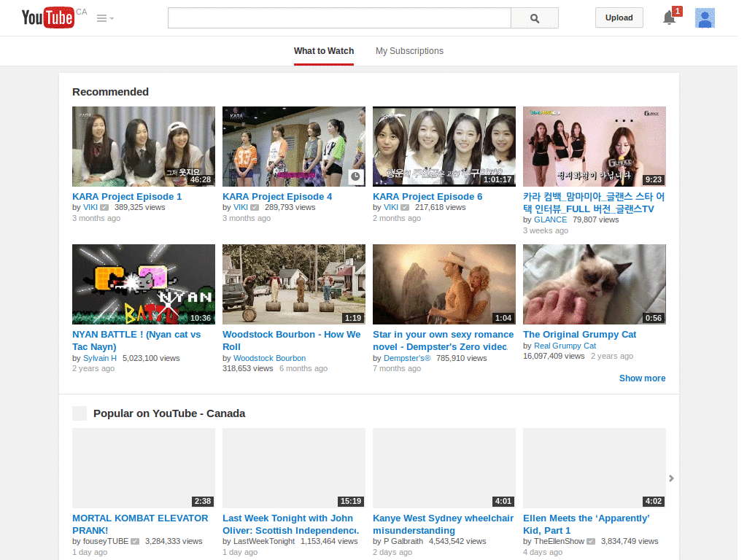This screenshot has width=747, height=560.
Task: Visit VIKI channel under Episode 6
Action: coord(391,208)
